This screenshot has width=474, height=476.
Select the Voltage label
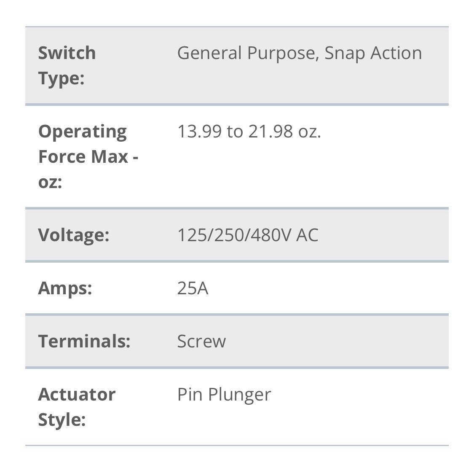(74, 235)
